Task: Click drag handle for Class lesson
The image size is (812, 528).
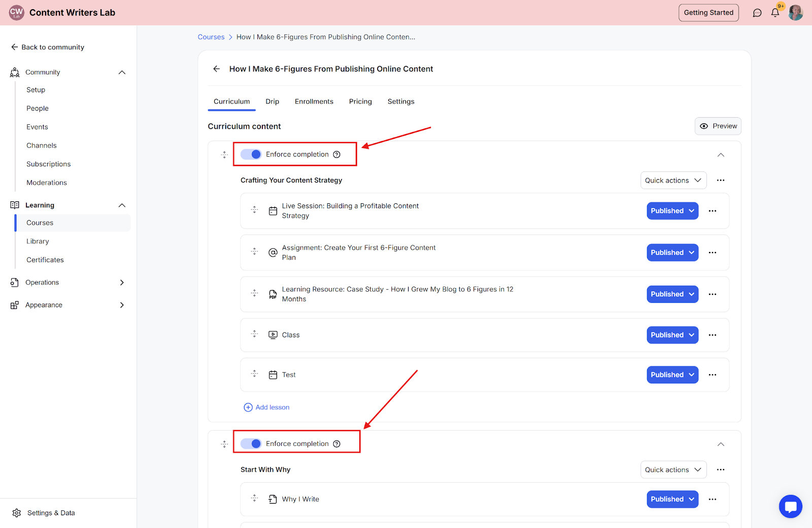Action: pos(255,334)
